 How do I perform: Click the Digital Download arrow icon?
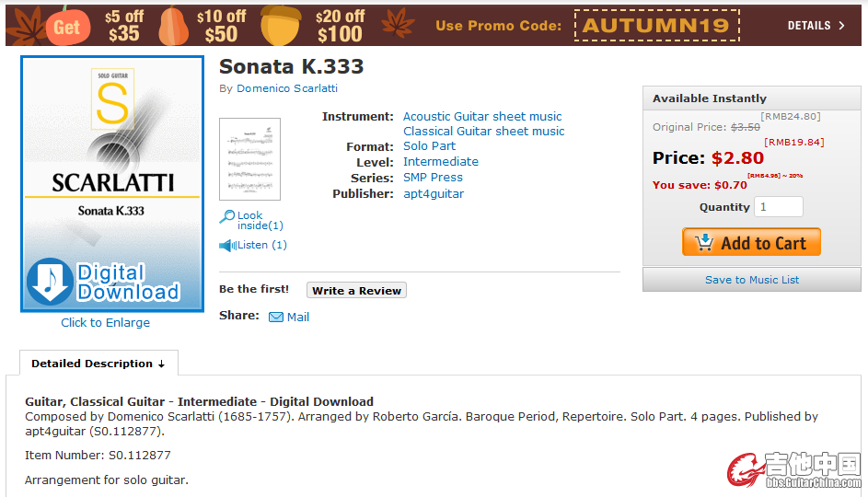tap(50, 281)
